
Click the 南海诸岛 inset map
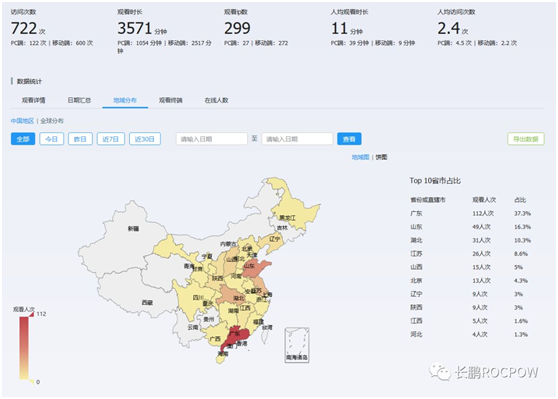point(297,345)
